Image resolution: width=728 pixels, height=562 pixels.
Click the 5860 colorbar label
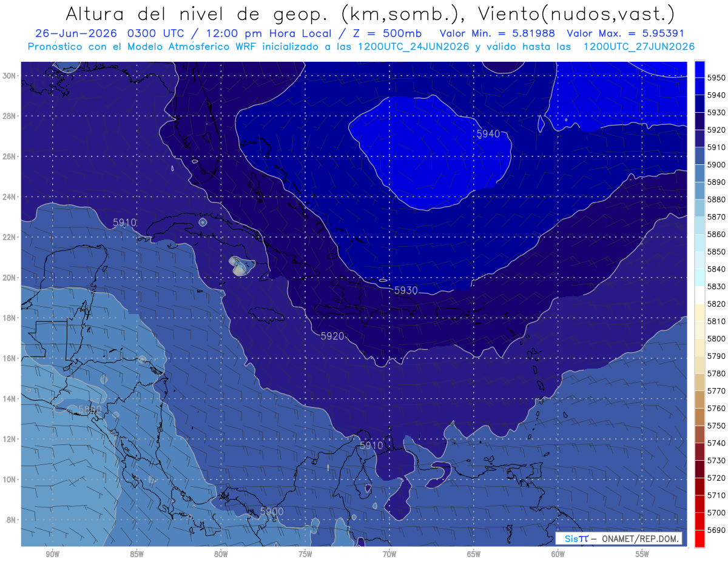(717, 234)
